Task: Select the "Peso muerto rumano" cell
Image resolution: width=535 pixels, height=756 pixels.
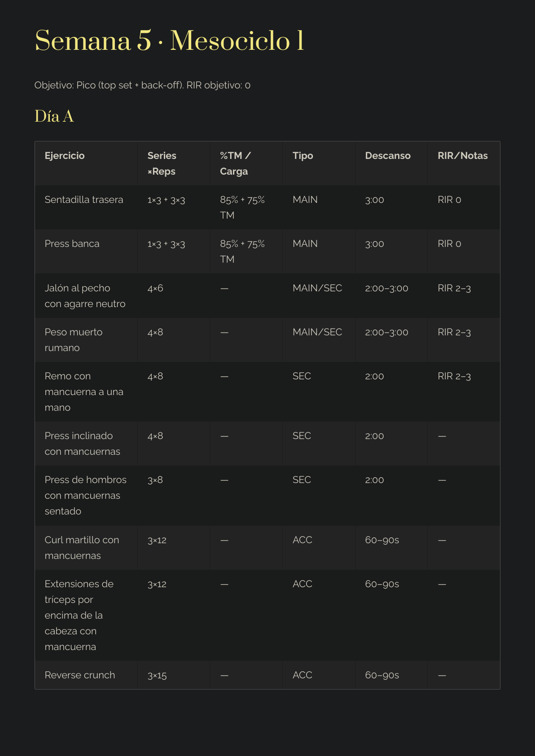Action: point(74,340)
